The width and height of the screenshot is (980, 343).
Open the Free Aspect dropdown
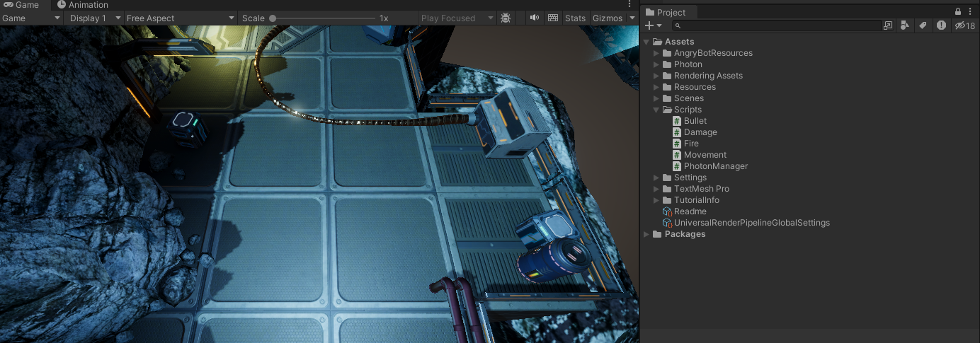(x=181, y=18)
